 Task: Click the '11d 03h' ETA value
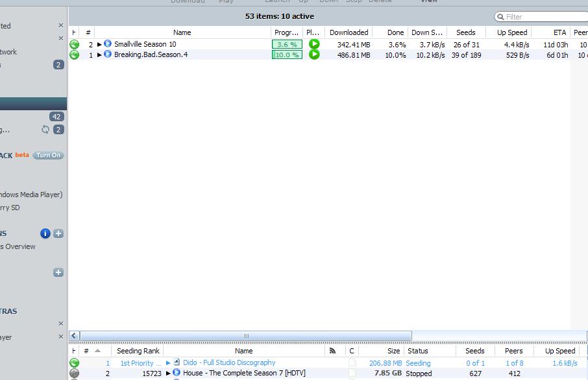coord(556,45)
